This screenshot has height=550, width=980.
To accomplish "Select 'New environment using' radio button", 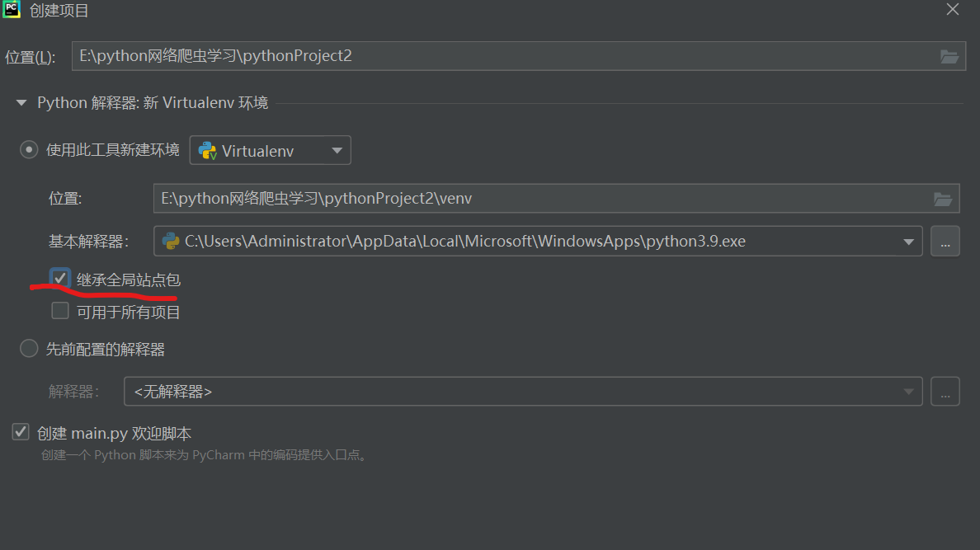I will (29, 150).
